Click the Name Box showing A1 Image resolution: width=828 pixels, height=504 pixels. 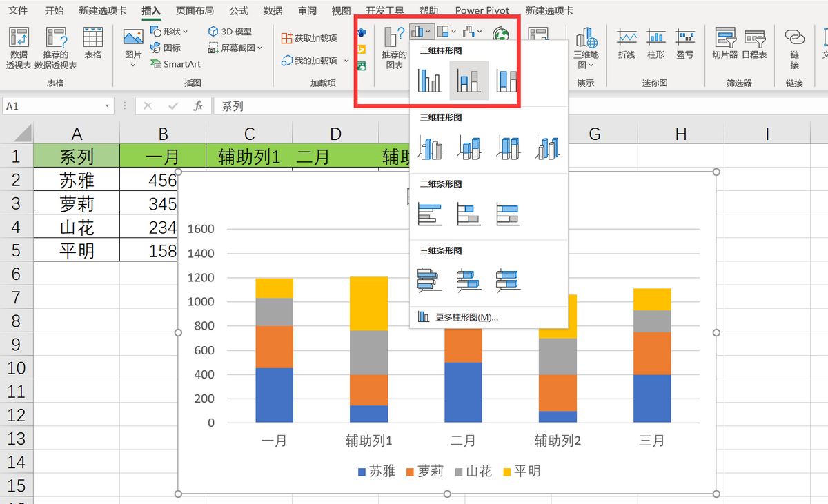53,106
